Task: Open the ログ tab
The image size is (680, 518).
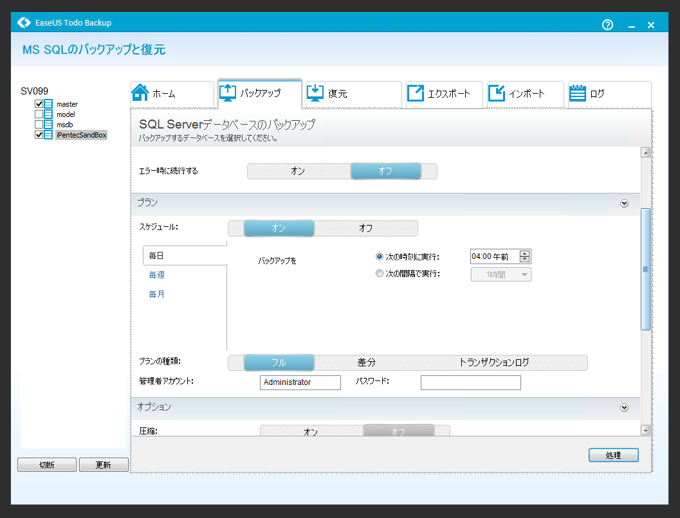Action: (x=609, y=94)
